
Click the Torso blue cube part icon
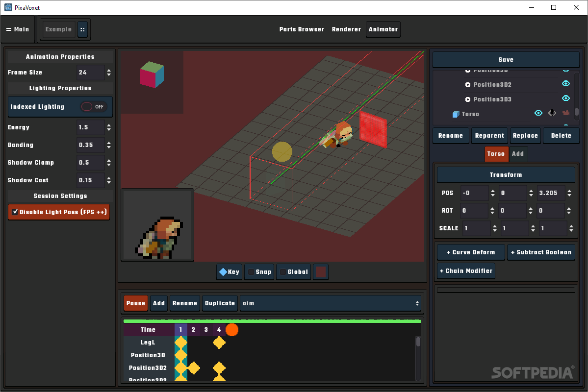click(456, 114)
